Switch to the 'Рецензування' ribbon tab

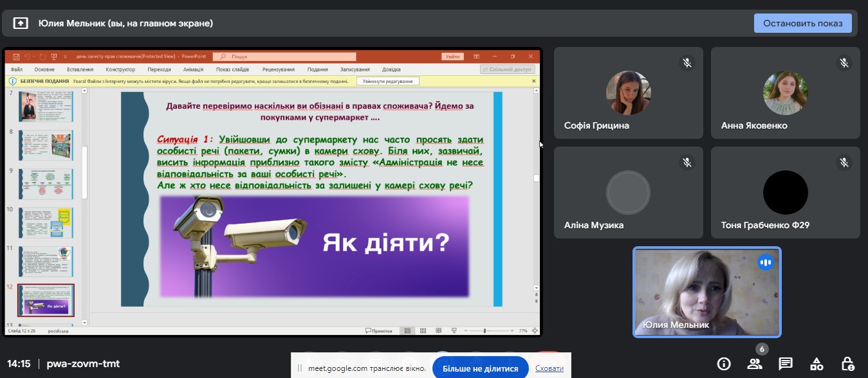(279, 69)
